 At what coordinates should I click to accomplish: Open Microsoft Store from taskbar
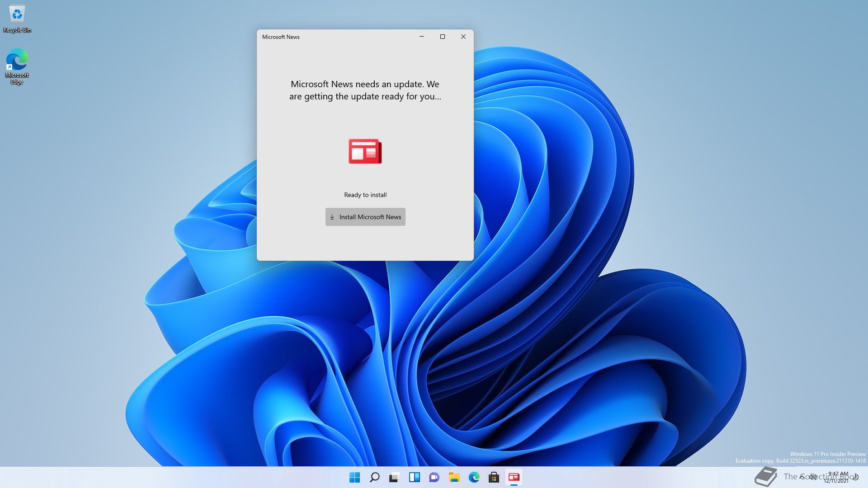pyautogui.click(x=494, y=477)
